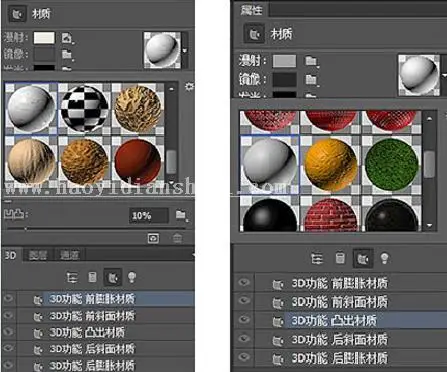Filter by whole scene in the right panel
447x372 pixels.
(x=317, y=259)
